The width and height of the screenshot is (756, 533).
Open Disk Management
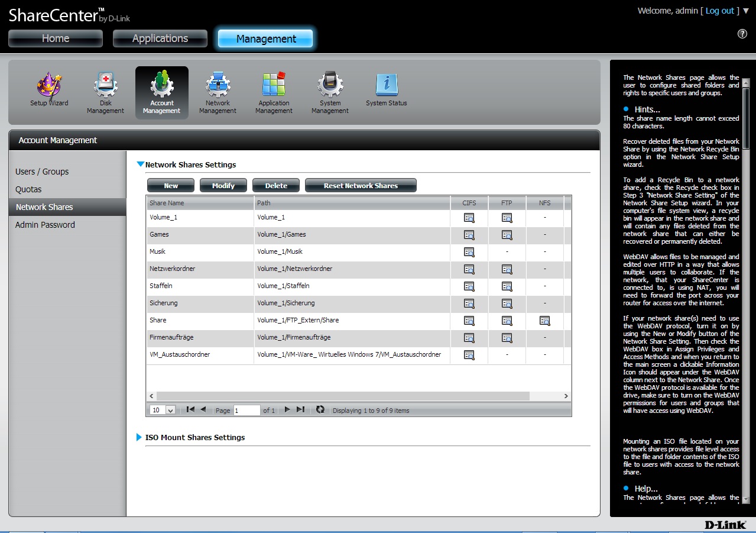tap(106, 85)
